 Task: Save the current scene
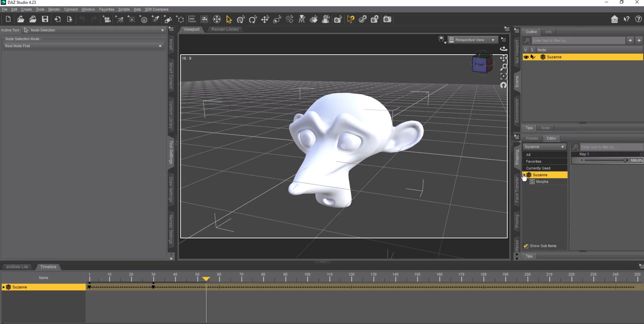(45, 19)
